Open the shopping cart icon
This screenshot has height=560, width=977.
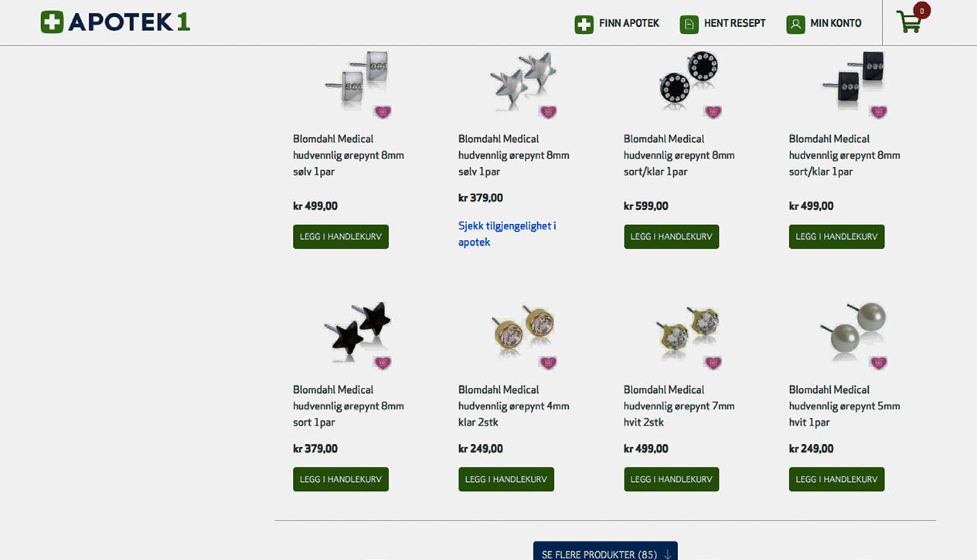coord(909,22)
